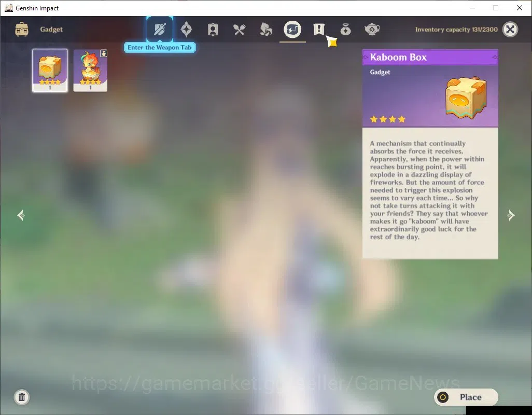Click the Gadget category label in header
This screenshot has width=532, height=415.
tap(51, 30)
